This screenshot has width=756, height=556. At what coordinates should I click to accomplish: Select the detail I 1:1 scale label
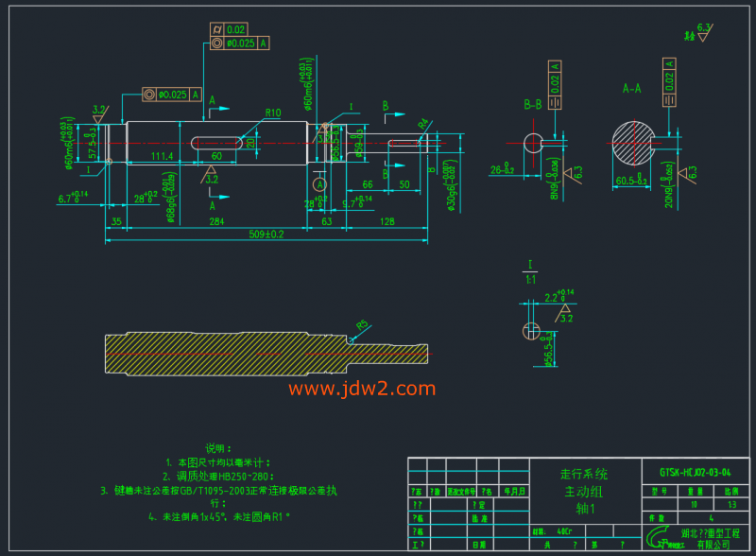click(530, 272)
